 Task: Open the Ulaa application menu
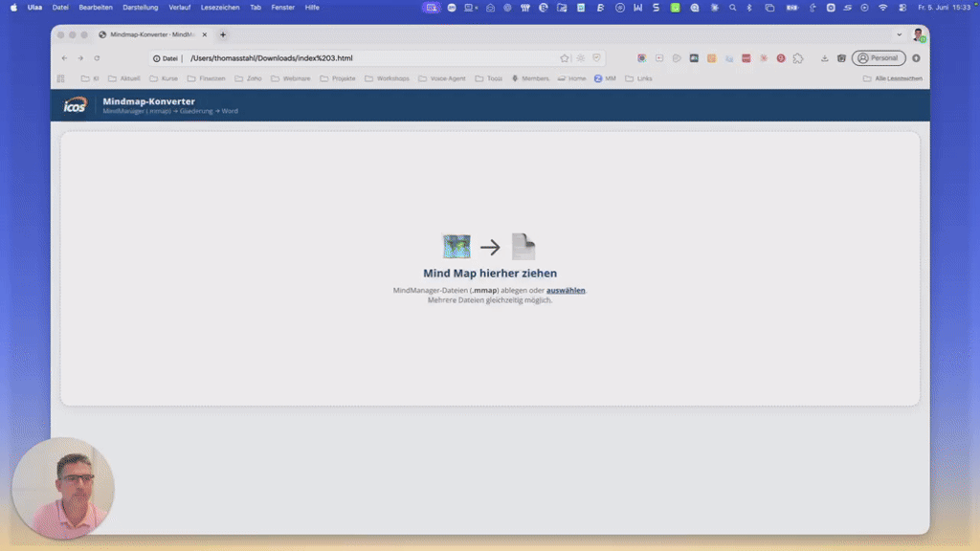point(35,8)
